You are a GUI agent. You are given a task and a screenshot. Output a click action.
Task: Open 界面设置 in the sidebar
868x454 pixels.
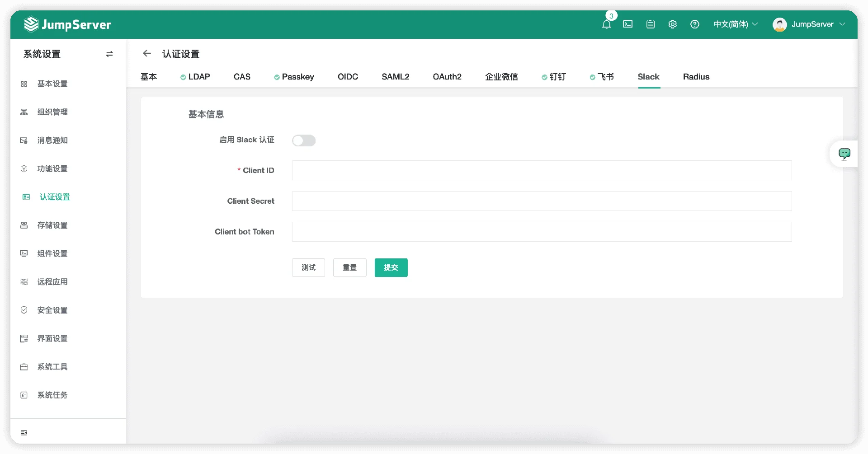[x=52, y=338]
